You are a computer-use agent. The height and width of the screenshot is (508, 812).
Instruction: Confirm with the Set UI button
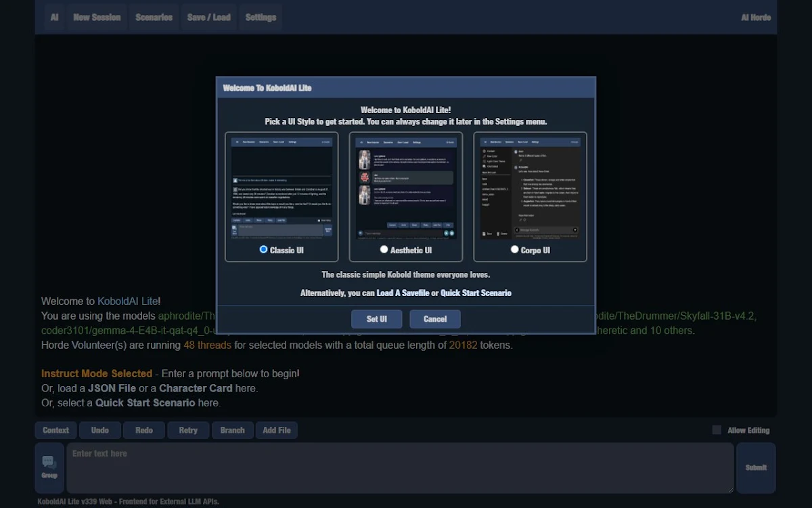click(377, 319)
